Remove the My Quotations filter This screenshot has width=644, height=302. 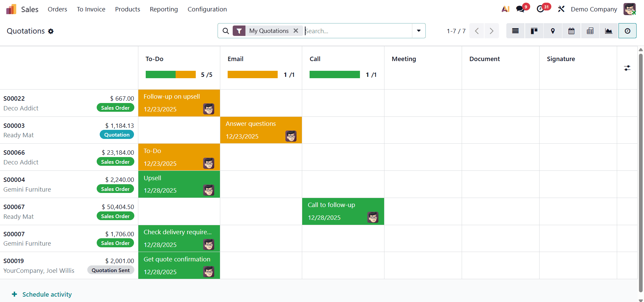[296, 31]
